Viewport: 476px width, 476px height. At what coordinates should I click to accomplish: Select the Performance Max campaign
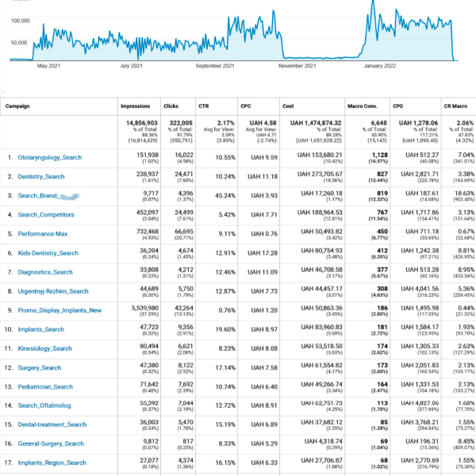(44, 234)
